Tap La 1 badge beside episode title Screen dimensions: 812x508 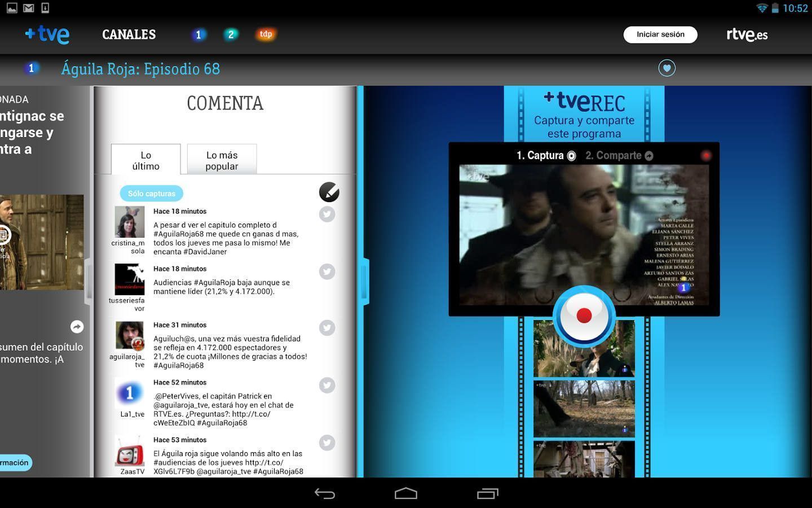click(x=31, y=68)
